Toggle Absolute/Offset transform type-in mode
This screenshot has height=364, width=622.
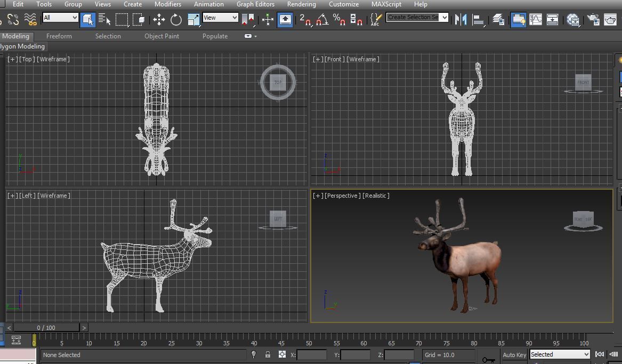pyautogui.click(x=281, y=354)
